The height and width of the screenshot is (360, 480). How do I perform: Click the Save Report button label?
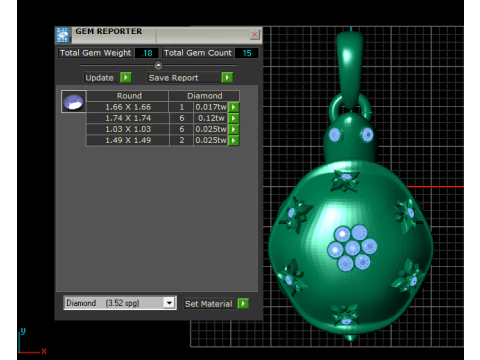(x=173, y=78)
